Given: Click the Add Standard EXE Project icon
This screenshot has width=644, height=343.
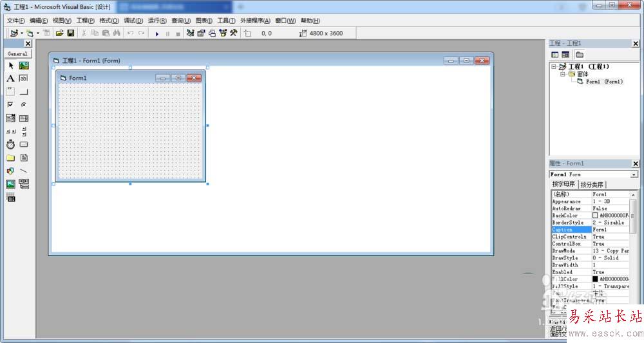Looking at the screenshot, I should click(14, 33).
